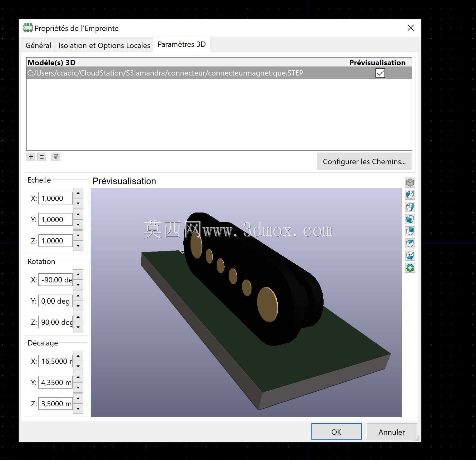Show left side view of the 3D model
Screen dimensions: 476x460
[410, 195]
